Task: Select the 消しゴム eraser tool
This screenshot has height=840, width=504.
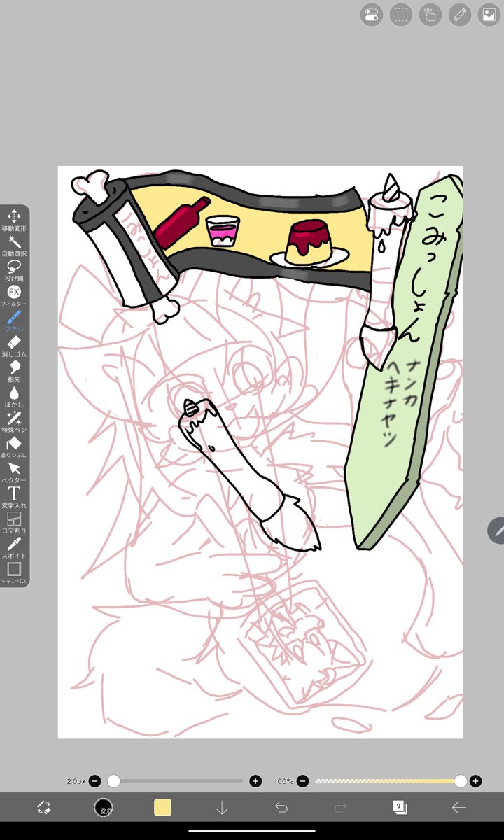Action: tap(14, 346)
